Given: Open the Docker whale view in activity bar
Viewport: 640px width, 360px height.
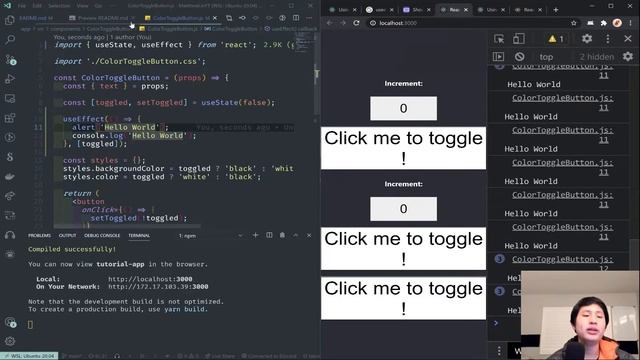Looking at the screenshot, I should (10, 177).
